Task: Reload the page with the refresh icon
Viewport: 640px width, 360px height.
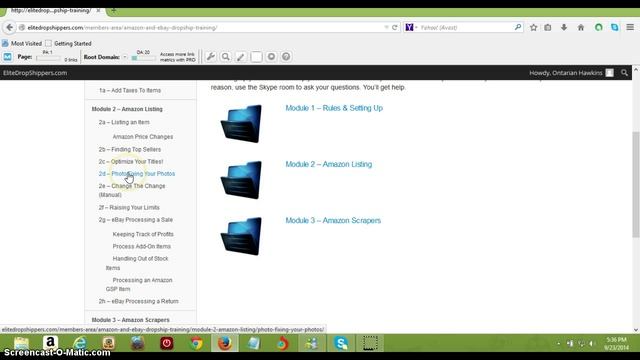Action: pos(395,28)
